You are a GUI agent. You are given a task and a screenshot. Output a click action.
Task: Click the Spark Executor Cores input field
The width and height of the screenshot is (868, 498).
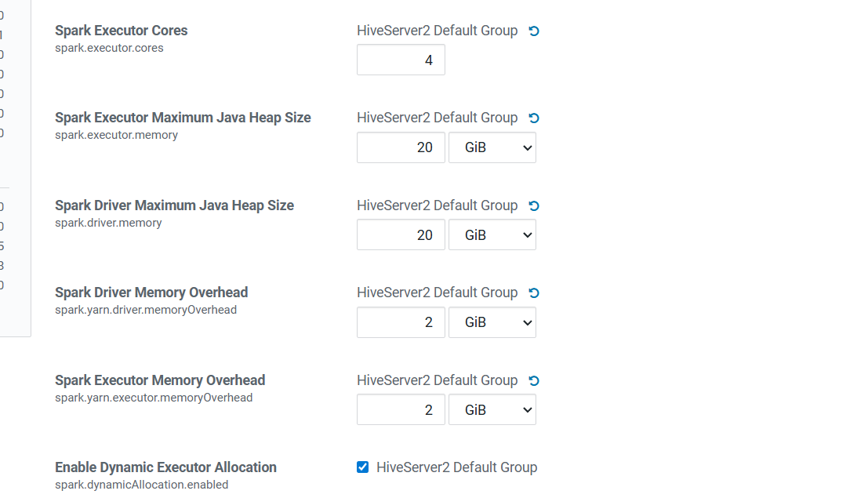pyautogui.click(x=401, y=60)
